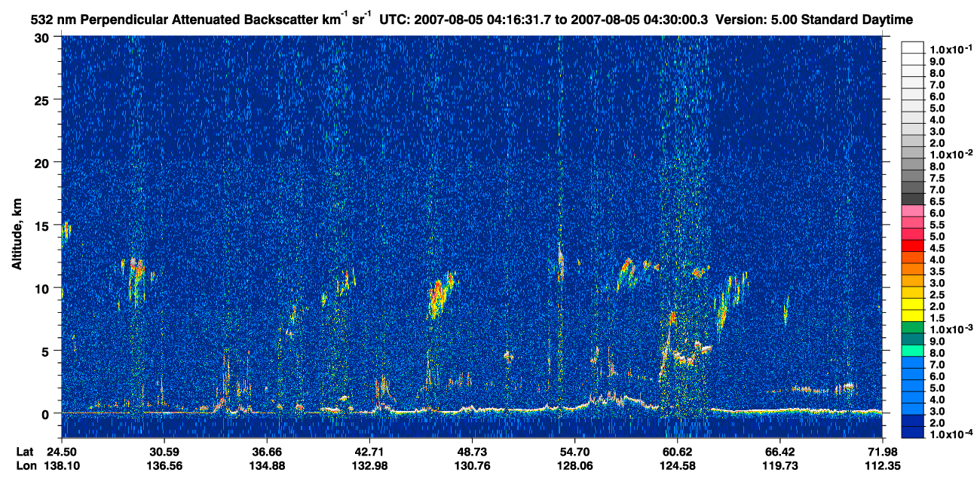Viewport: 980px width, 503px height.
Task: Click latitude value 66.42
Action: point(779,452)
